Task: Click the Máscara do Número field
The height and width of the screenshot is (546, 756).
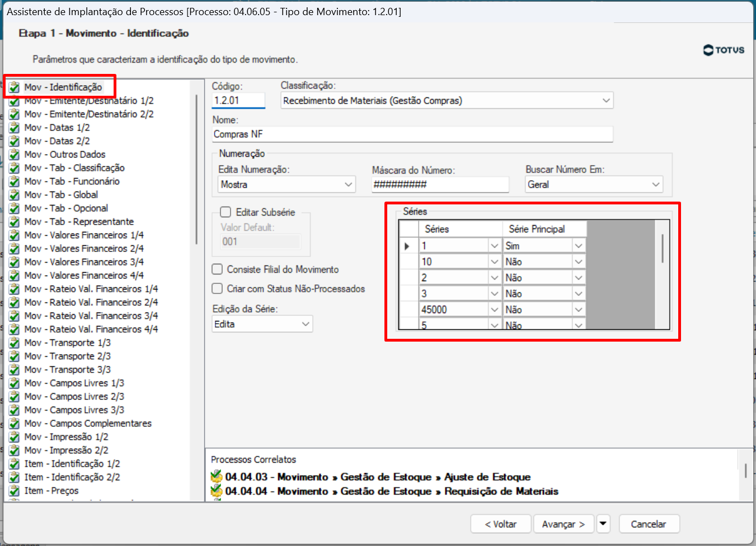Action: pos(440,184)
